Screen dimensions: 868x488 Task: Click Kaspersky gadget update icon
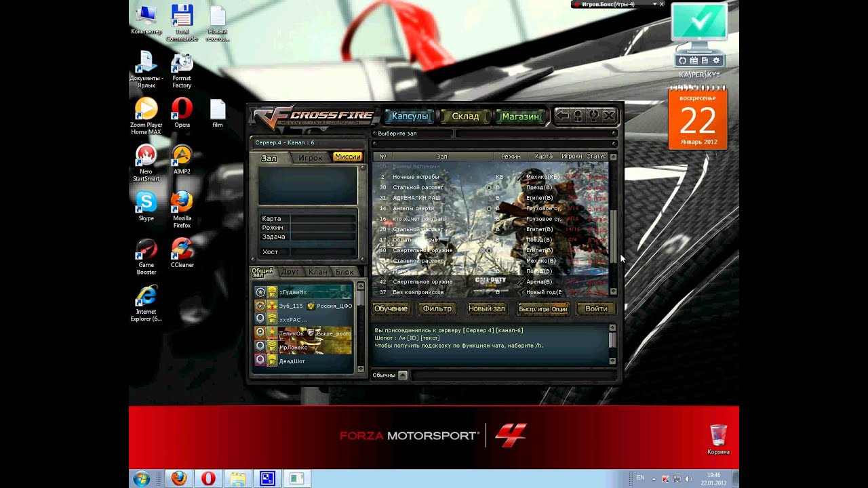(683, 61)
